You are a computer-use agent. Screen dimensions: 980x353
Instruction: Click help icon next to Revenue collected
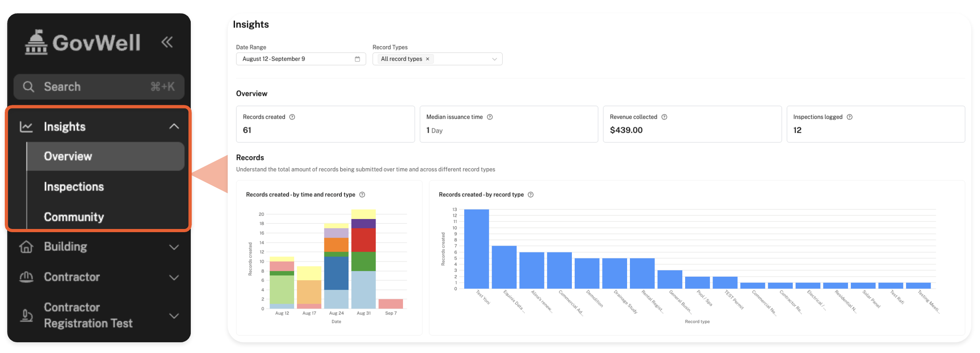664,117
